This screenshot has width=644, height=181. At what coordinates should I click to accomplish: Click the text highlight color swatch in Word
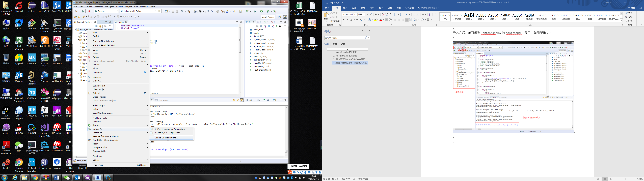(375, 19)
